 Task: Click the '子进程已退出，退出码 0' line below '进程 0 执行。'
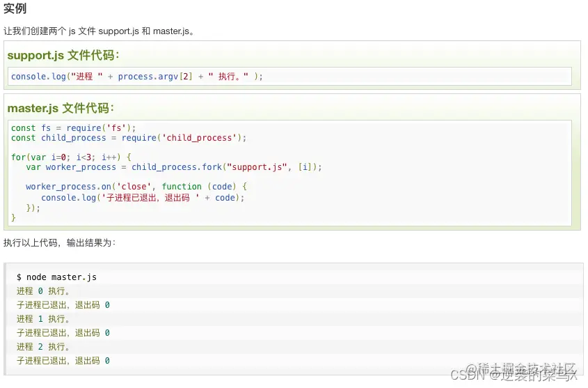click(63, 305)
